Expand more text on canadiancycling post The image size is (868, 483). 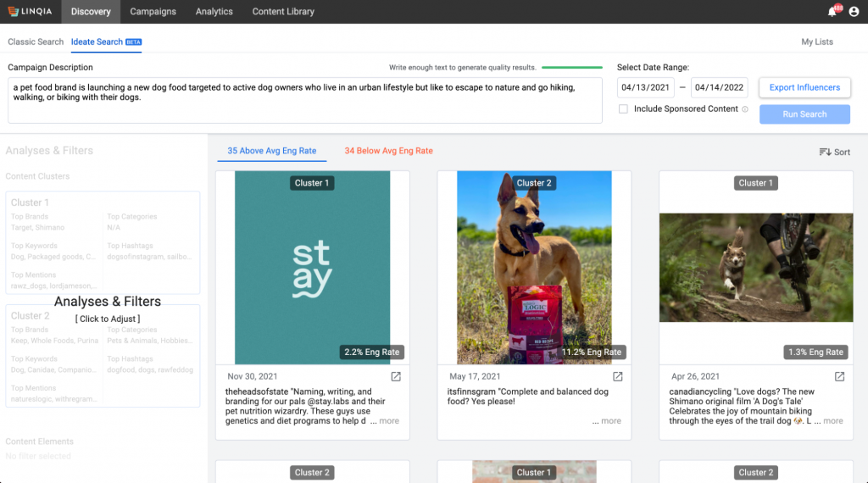coord(833,421)
